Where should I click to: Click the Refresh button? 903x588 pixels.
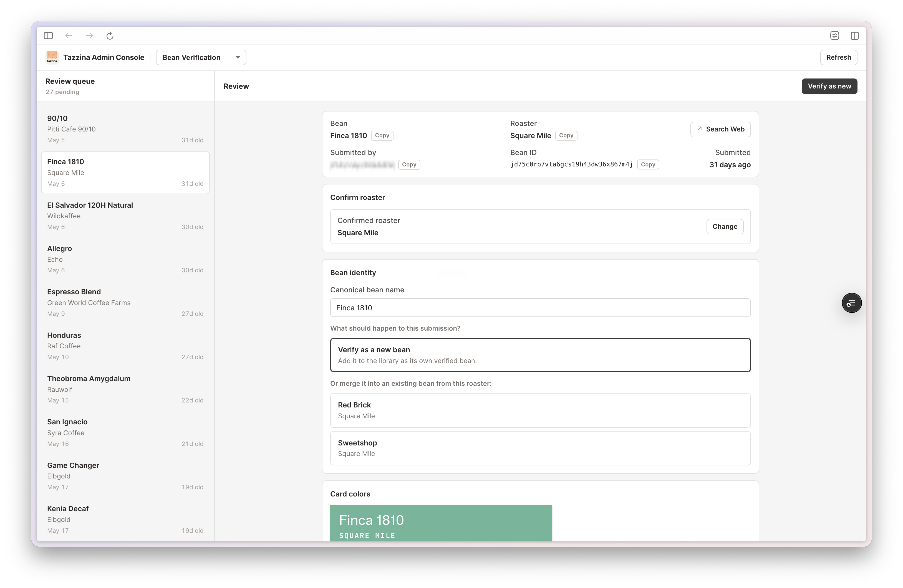click(839, 57)
